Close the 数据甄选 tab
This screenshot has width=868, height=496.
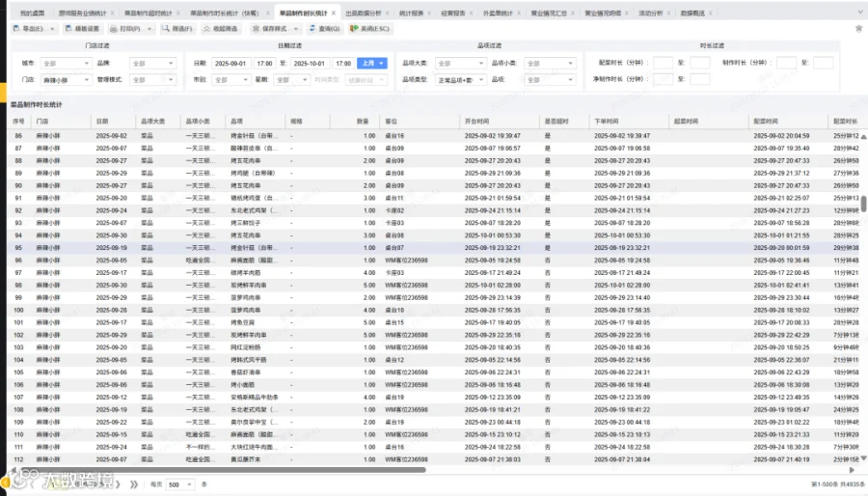click(710, 13)
